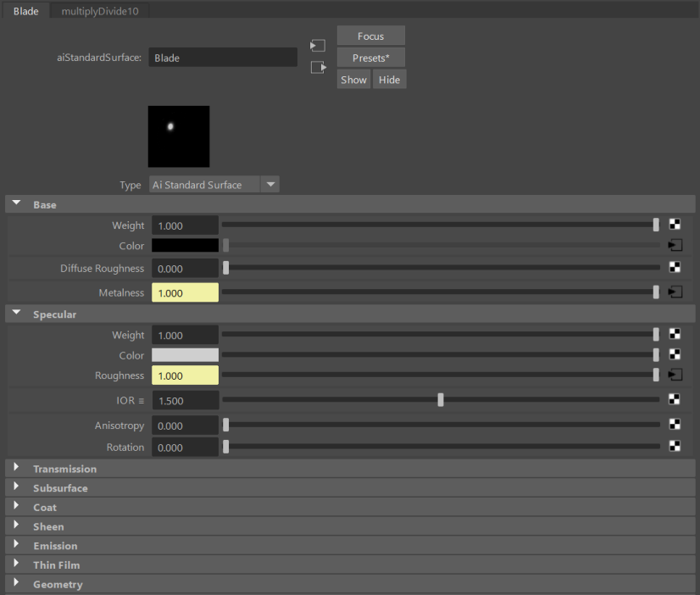This screenshot has height=595, width=700.
Task: Click the checker map icon for Anisotropy
Action: click(x=675, y=425)
